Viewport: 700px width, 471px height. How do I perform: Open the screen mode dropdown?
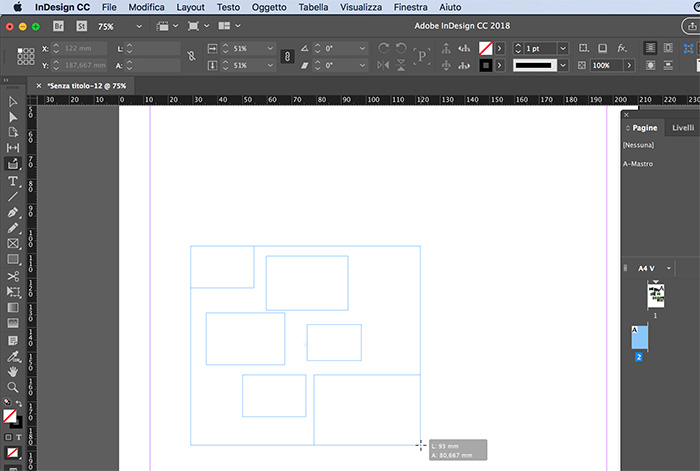pyautogui.click(x=198, y=26)
